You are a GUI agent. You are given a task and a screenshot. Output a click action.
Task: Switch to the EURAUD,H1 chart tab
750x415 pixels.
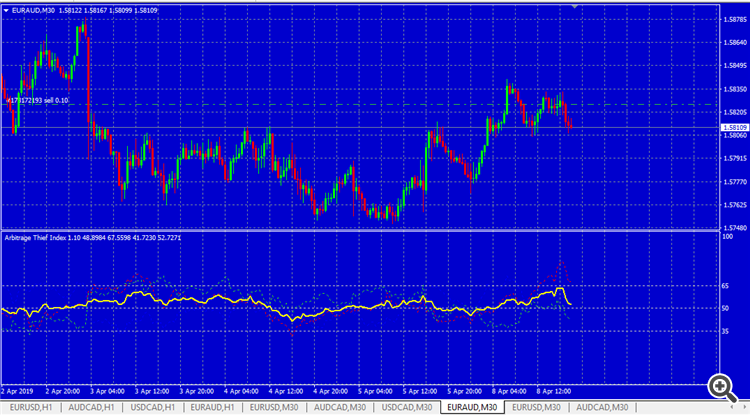click(212, 407)
